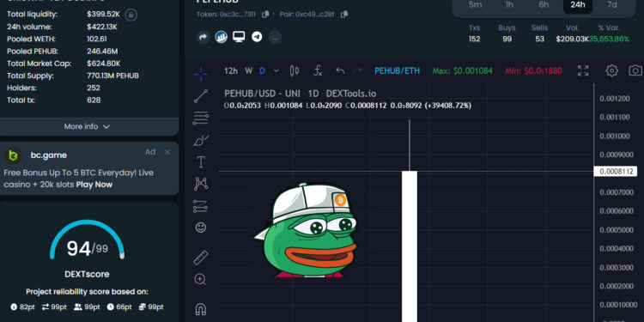
Task: Redo the last chart action
Action: click(357, 70)
